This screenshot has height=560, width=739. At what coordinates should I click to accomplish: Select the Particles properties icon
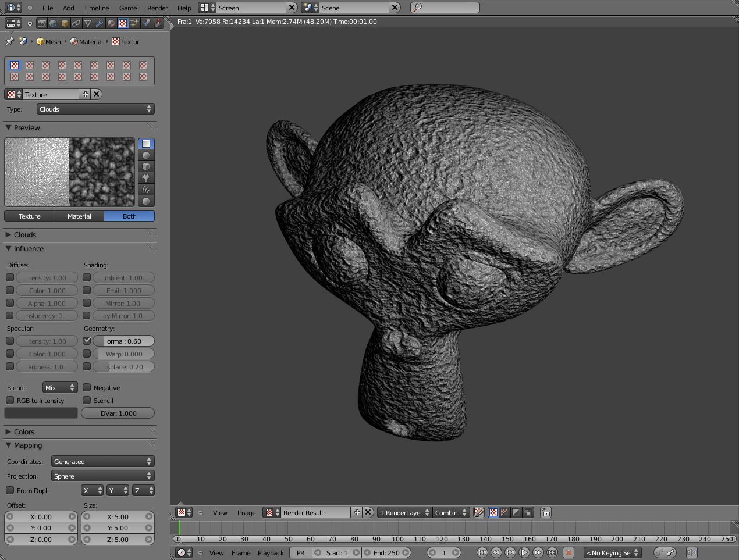click(x=134, y=23)
